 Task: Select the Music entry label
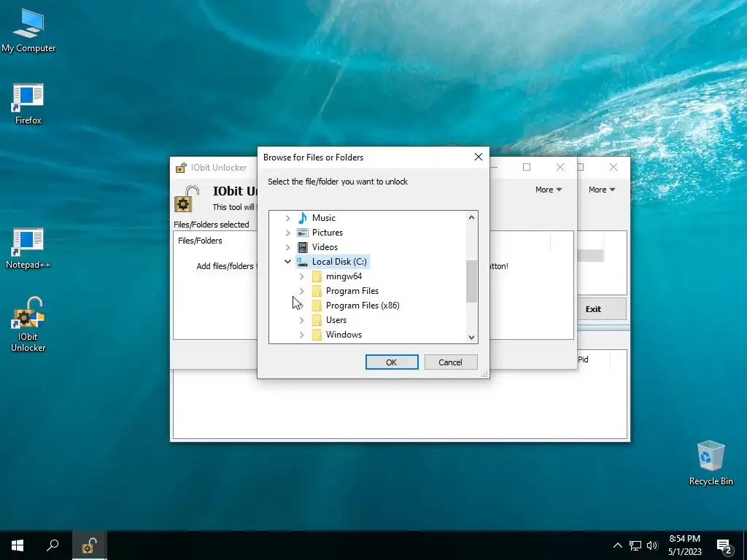[323, 218]
